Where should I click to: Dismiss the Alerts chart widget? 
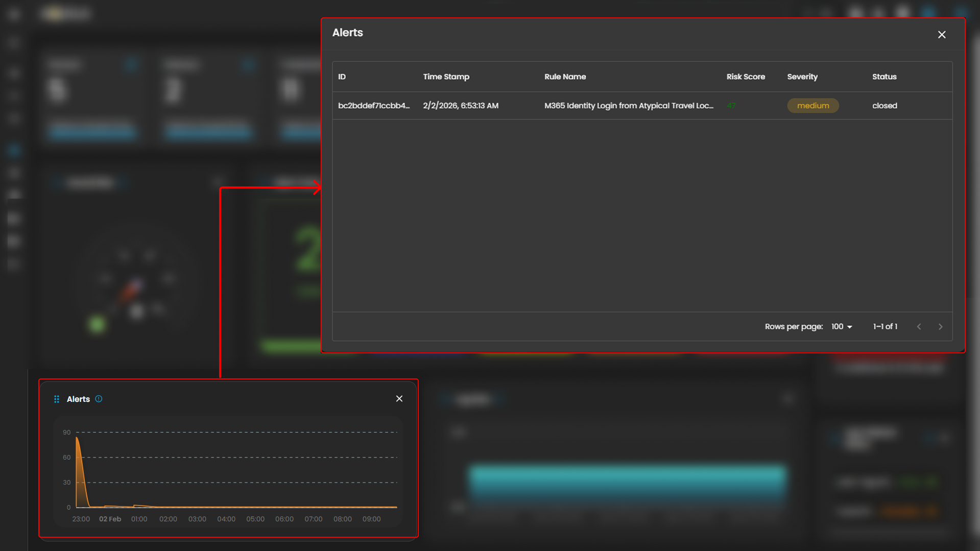[x=399, y=399]
